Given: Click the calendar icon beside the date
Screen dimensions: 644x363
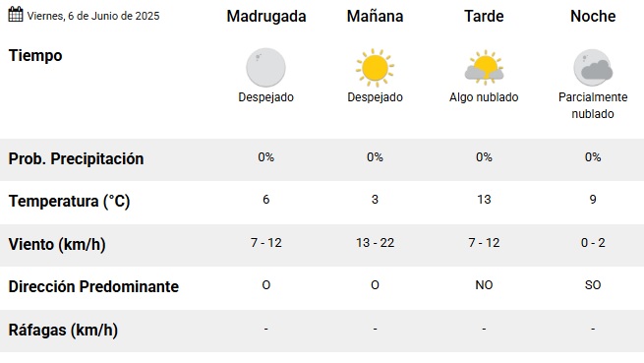Looking at the screenshot, I should click(x=16, y=15).
